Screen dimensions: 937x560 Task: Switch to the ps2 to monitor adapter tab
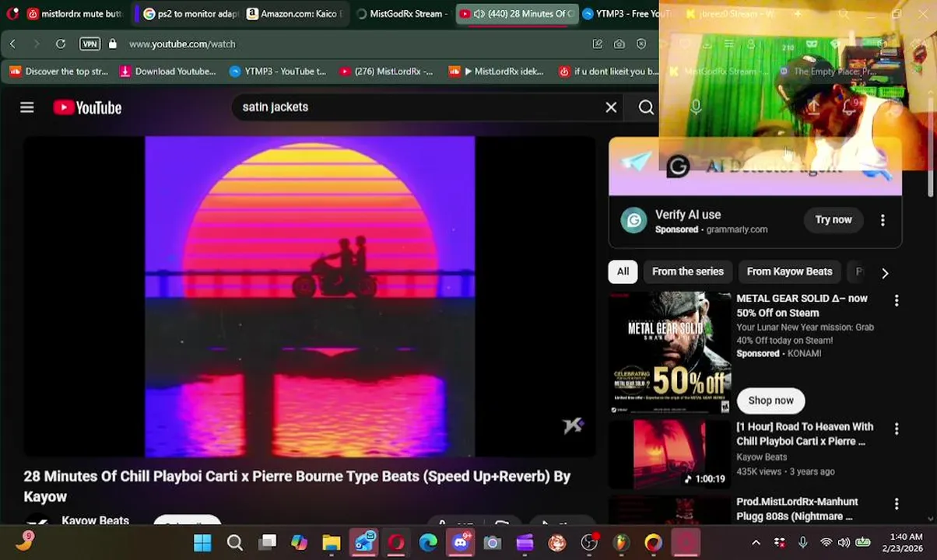(191, 13)
